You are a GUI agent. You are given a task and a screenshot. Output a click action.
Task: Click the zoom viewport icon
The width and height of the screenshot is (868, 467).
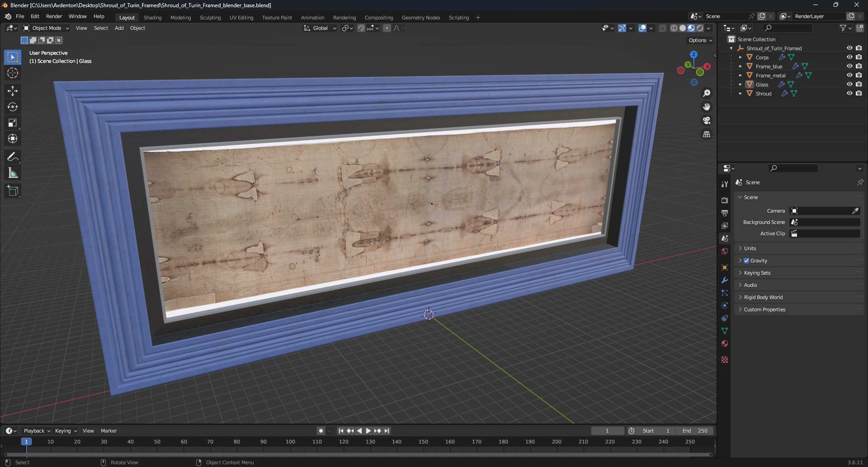point(707,93)
